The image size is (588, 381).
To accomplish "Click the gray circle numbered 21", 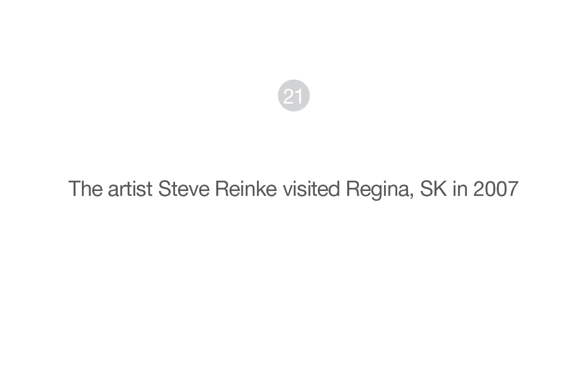I will (x=294, y=95).
